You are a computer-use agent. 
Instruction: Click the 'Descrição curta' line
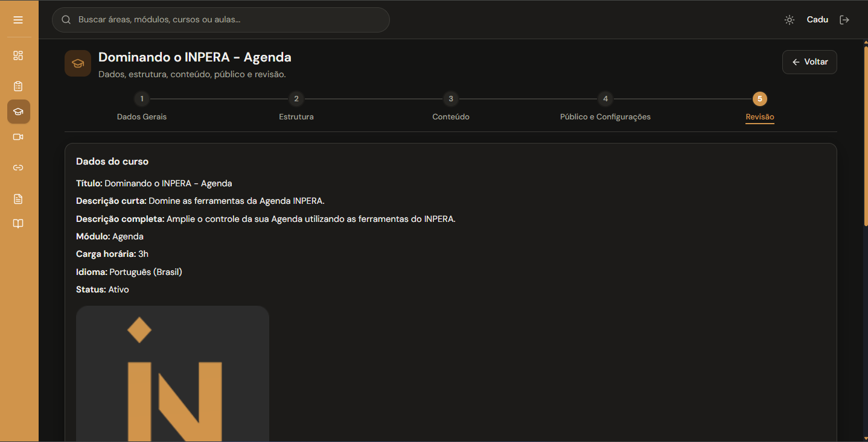tap(200, 201)
